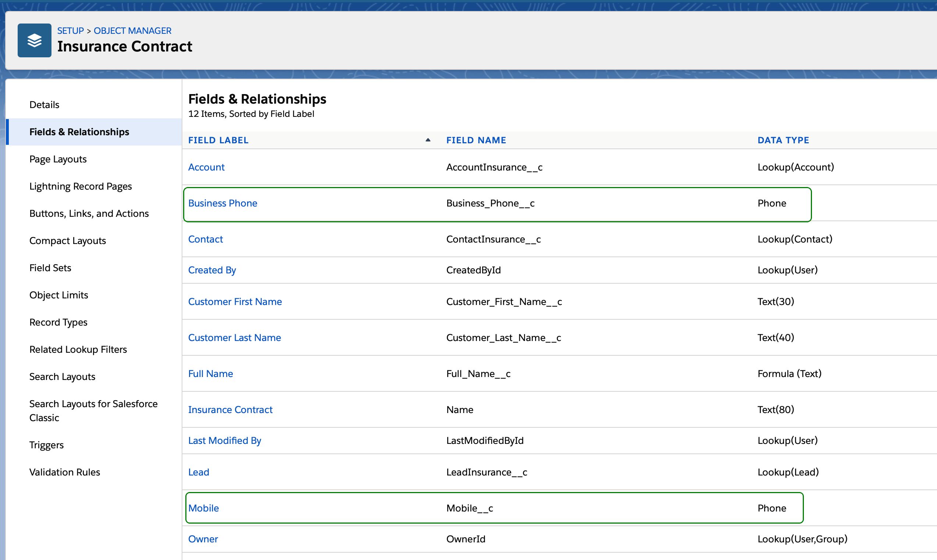Select Record Types in sidebar
Image resolution: width=937 pixels, height=560 pixels.
pyautogui.click(x=58, y=322)
